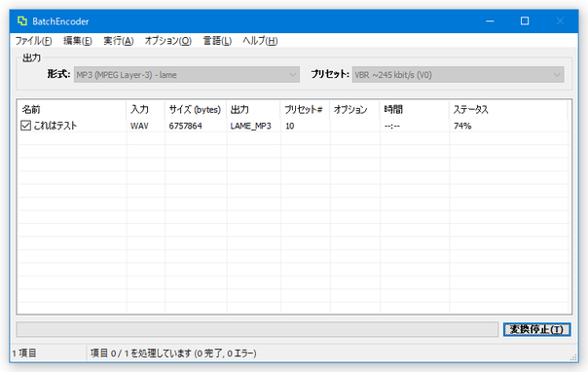588x372 pixels.
Task: Sort by the 時間 column header
Action: 415,109
